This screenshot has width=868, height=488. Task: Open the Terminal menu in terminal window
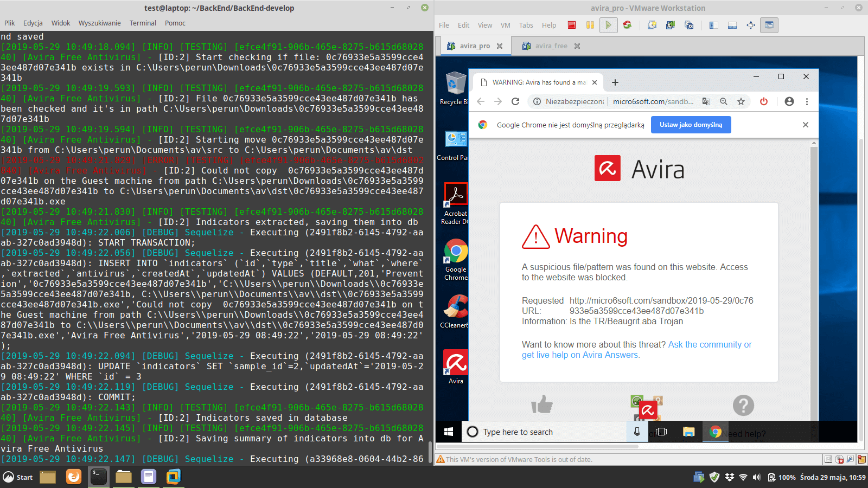click(143, 23)
